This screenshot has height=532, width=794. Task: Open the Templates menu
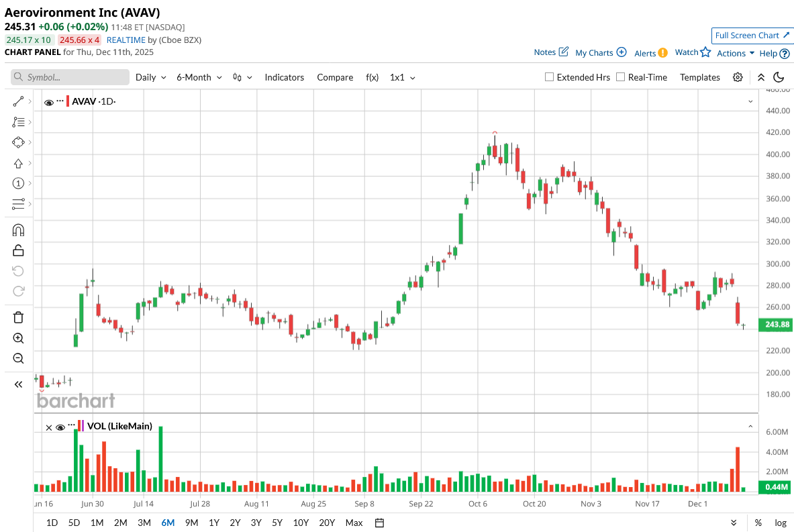pos(700,77)
